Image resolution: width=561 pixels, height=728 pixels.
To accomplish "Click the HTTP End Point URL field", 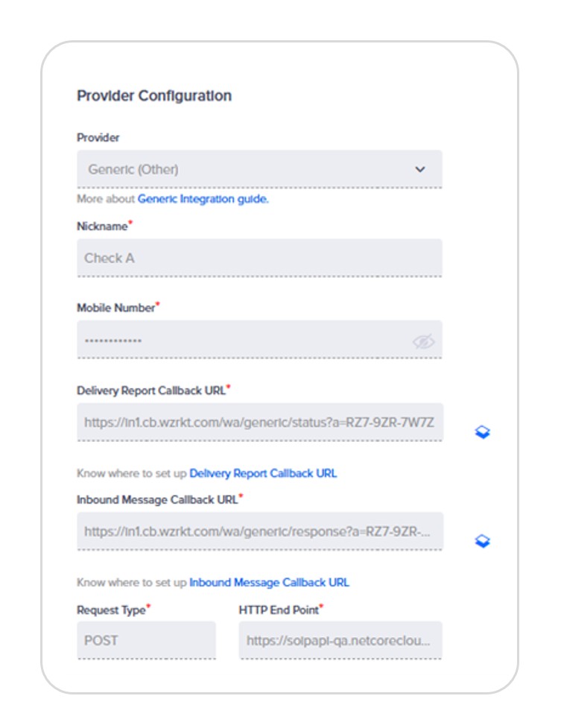I will pos(340,640).
